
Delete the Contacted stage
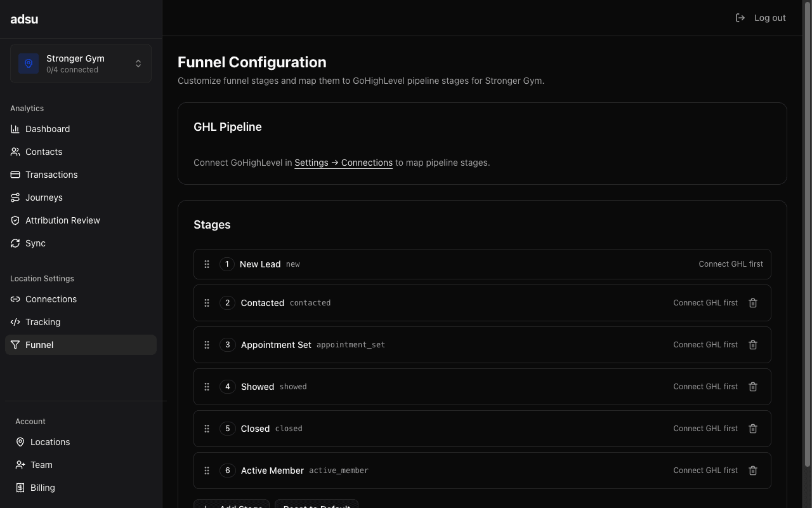point(753,303)
